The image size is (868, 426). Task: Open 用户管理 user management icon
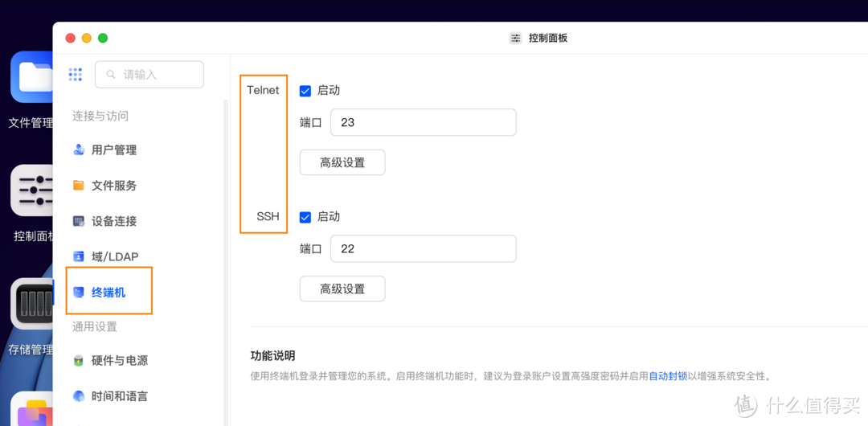(x=79, y=150)
